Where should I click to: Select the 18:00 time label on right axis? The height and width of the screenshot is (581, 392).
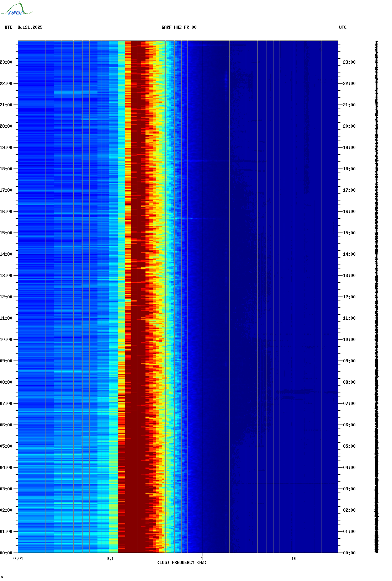point(349,169)
